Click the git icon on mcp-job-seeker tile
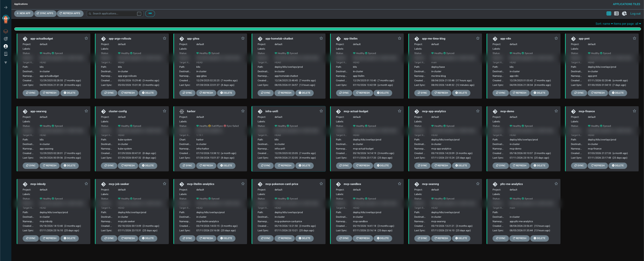 click(103, 184)
